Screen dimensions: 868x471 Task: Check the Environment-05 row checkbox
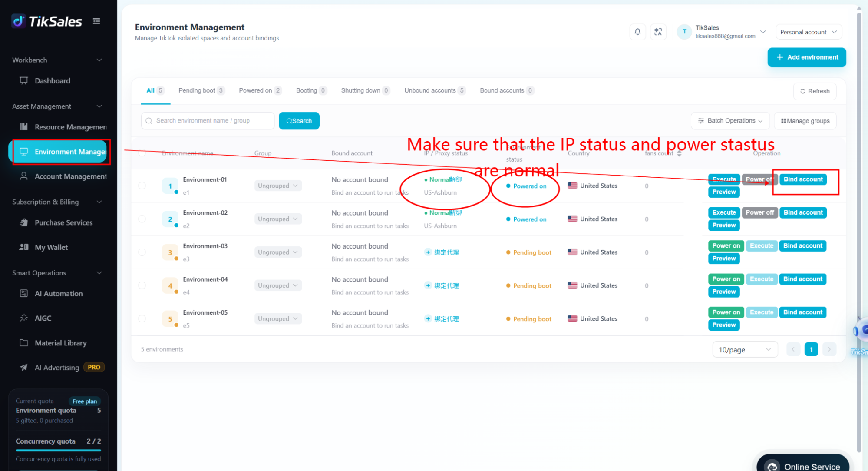142,318
